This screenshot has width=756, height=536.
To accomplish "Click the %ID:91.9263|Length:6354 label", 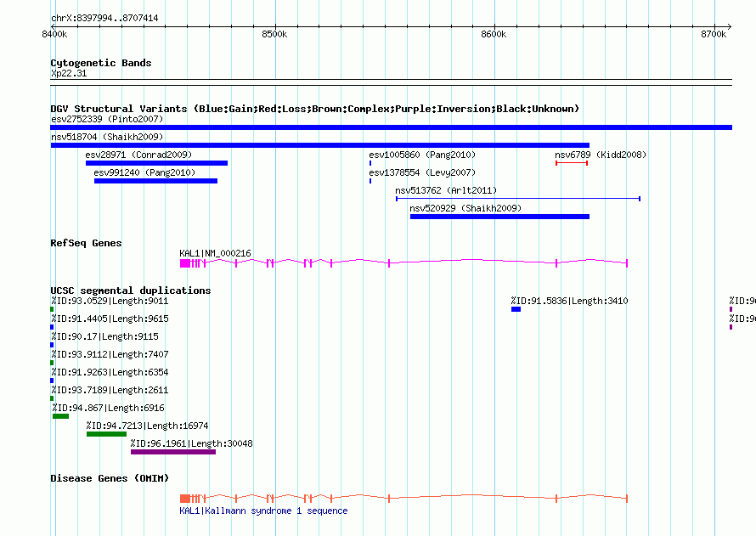I will [110, 372].
